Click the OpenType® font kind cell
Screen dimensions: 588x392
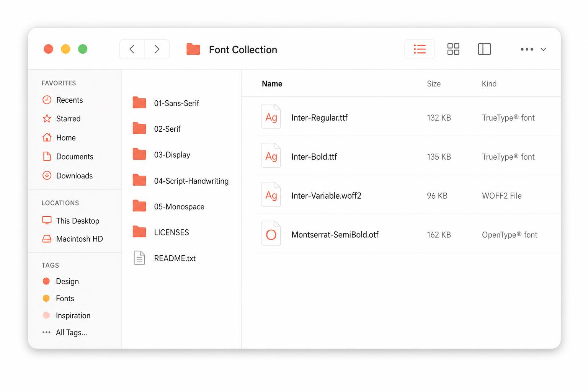[510, 235]
